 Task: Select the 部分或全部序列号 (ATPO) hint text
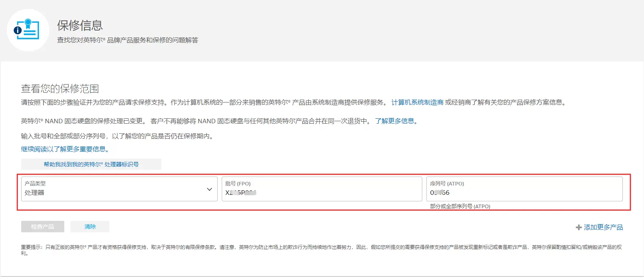click(x=460, y=206)
